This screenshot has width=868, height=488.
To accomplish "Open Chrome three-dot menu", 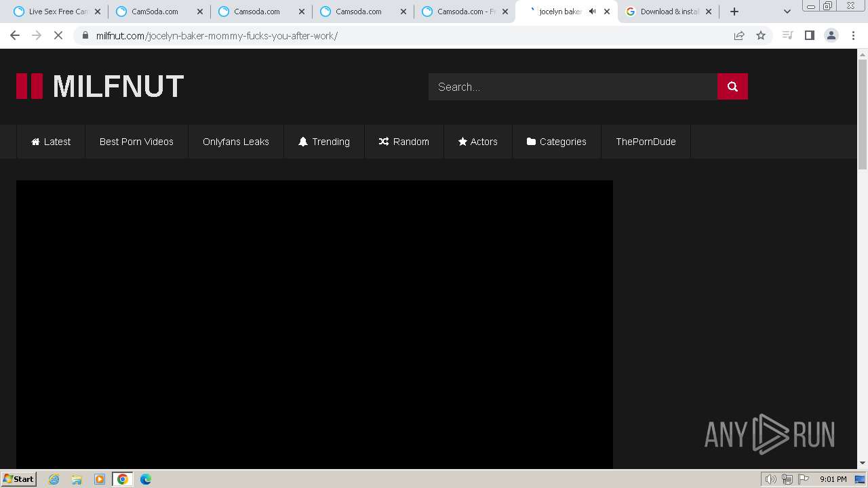I will click(x=853, y=35).
